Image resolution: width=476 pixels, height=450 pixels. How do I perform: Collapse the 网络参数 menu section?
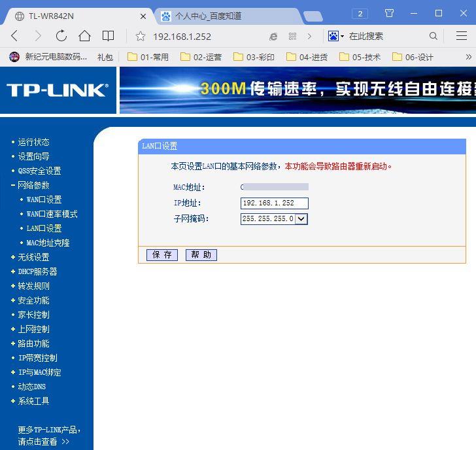click(x=33, y=185)
